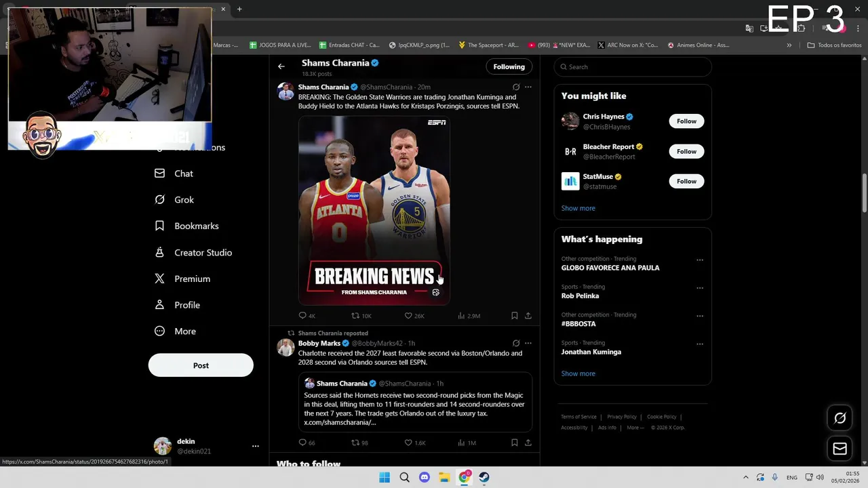
Task: Open a new browser tab
Action: (x=239, y=9)
